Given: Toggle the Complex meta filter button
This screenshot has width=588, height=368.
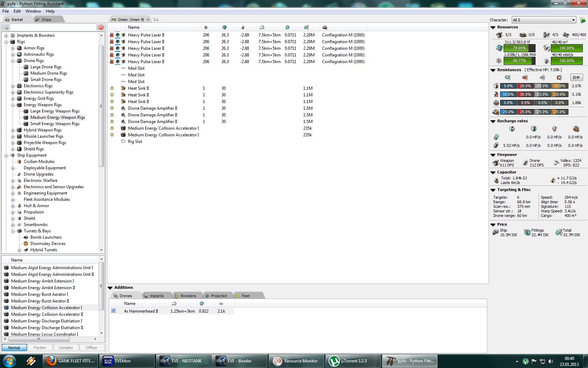Looking at the screenshot, I should tap(66, 348).
